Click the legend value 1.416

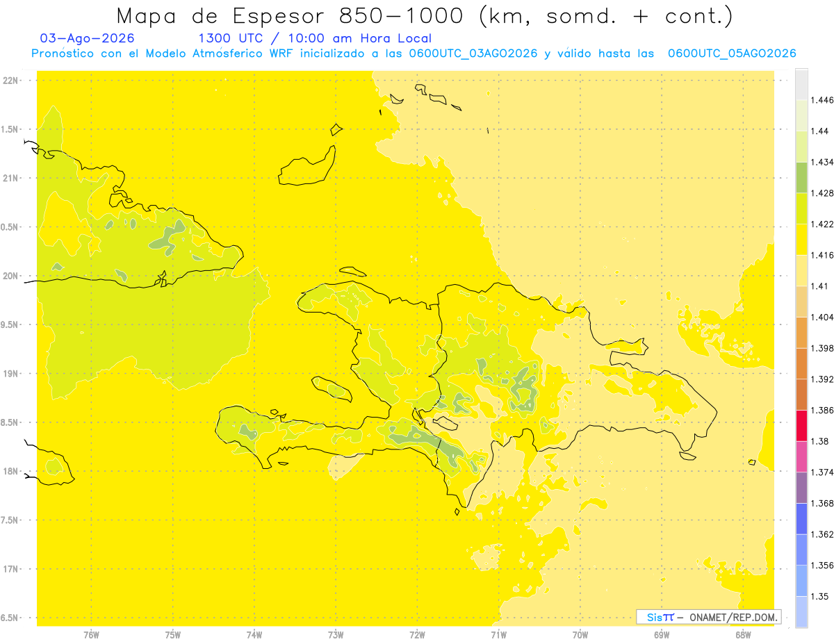click(822, 255)
